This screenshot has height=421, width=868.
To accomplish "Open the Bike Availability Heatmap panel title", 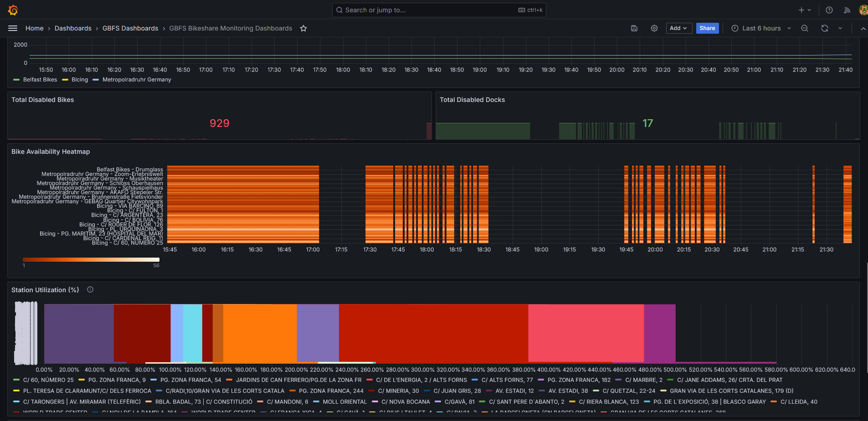I will [51, 152].
